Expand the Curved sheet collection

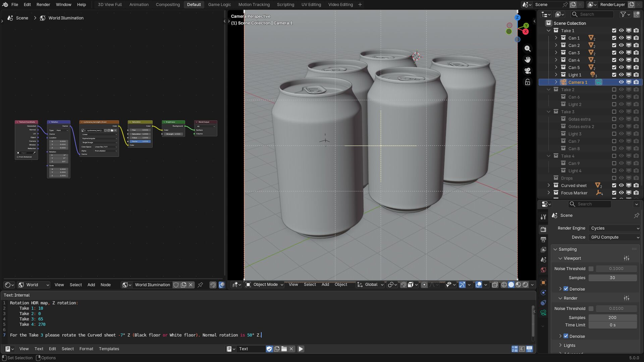(549, 185)
